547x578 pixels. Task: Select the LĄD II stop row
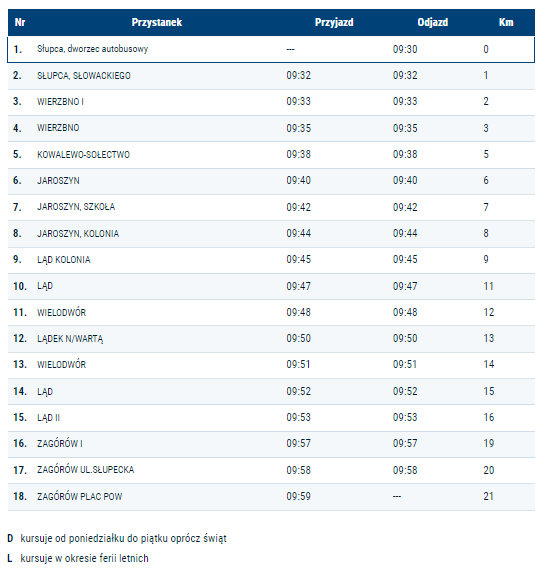tap(271, 418)
